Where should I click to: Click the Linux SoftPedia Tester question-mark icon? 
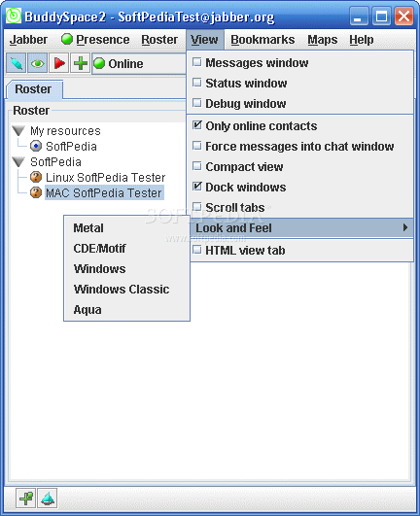[x=36, y=177]
